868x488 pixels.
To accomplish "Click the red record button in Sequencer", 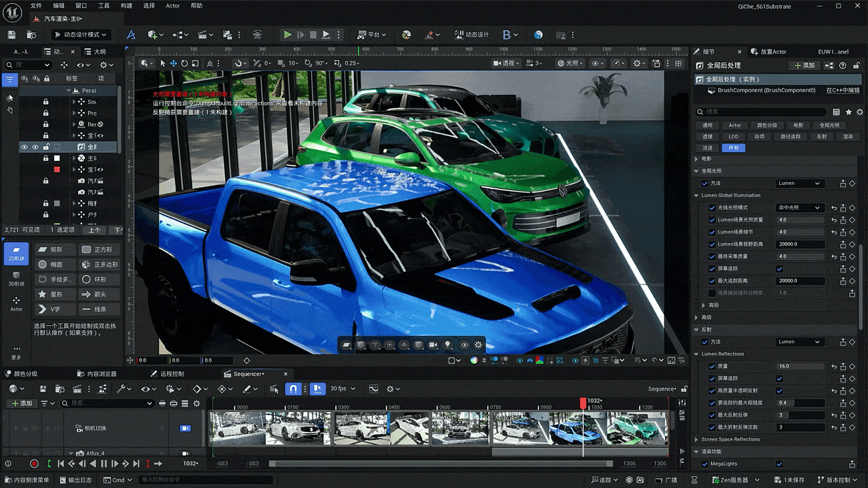I will click(34, 463).
